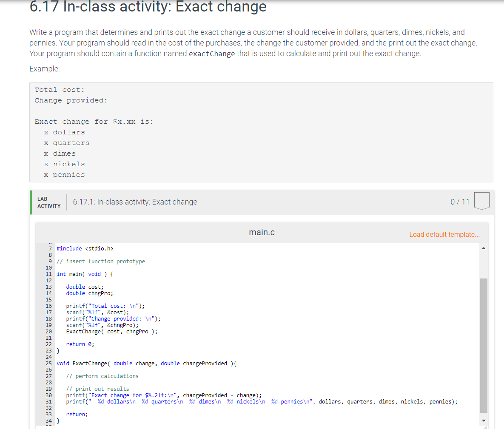
Task: Select the main.c file tab
Action: [262, 232]
